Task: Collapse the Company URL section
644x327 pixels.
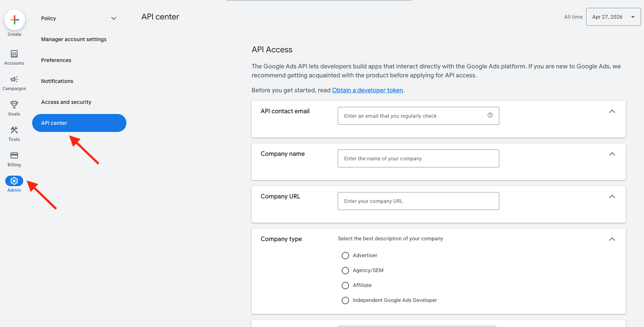Action: 612,197
